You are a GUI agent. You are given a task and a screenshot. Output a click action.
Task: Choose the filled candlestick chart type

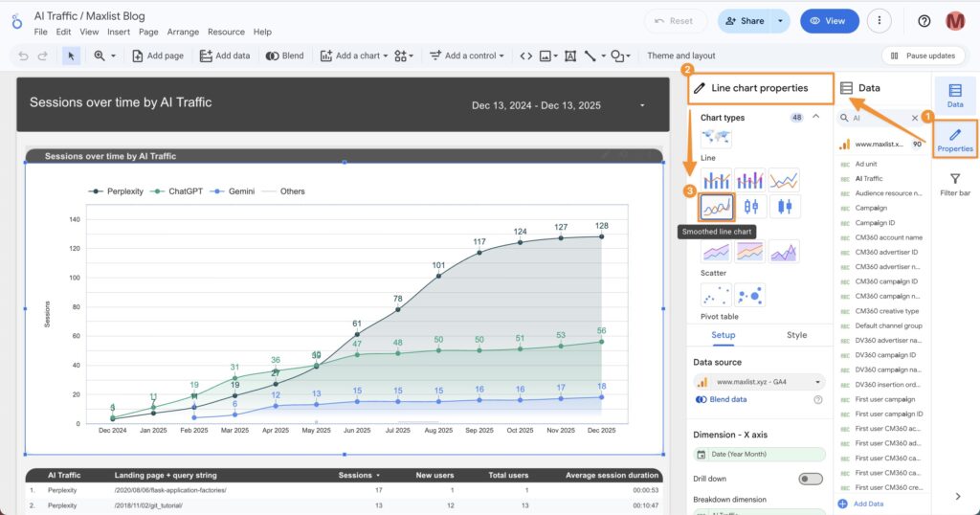pyautogui.click(x=785, y=206)
